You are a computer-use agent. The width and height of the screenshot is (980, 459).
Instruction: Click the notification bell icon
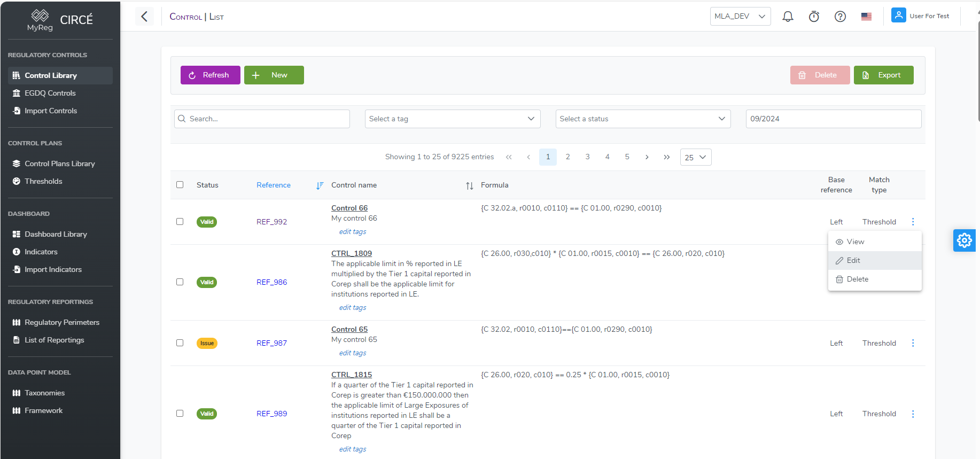tap(788, 17)
